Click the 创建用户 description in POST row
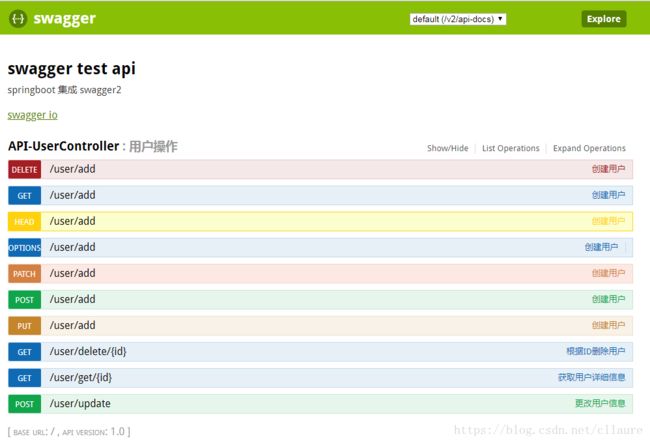650x443 pixels. (x=608, y=299)
